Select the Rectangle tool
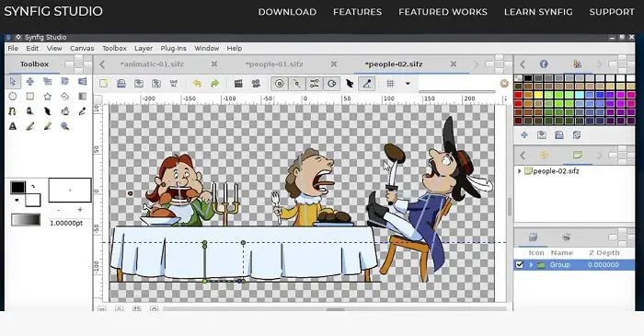This screenshot has height=336, width=644. pos(30,96)
